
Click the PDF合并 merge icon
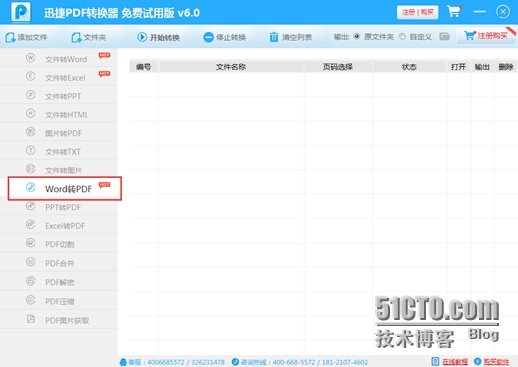31,262
